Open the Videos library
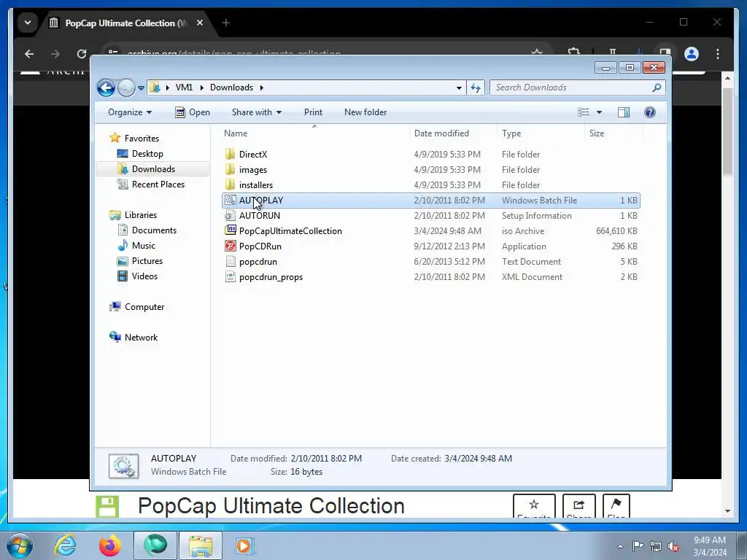Image resolution: width=747 pixels, height=560 pixels. point(144,276)
